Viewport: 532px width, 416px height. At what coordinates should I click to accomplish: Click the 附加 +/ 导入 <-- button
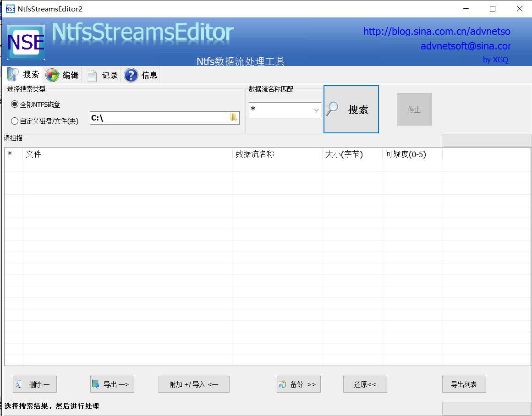tap(194, 384)
